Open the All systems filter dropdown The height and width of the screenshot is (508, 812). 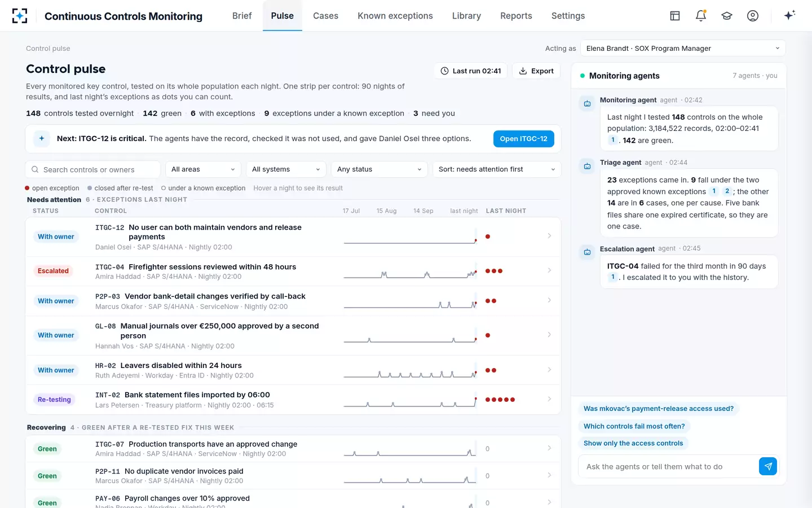tap(286, 169)
